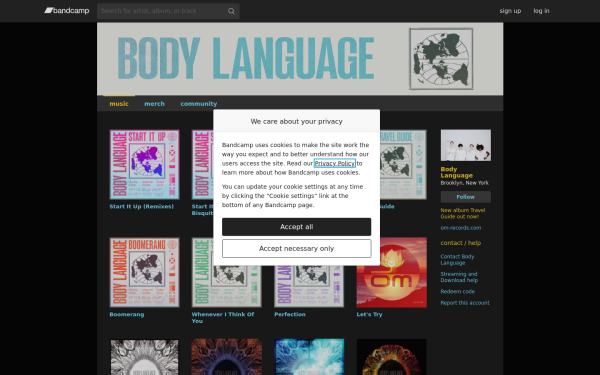600x375 pixels.
Task: Click the Body Language artist name
Action: 457,172
